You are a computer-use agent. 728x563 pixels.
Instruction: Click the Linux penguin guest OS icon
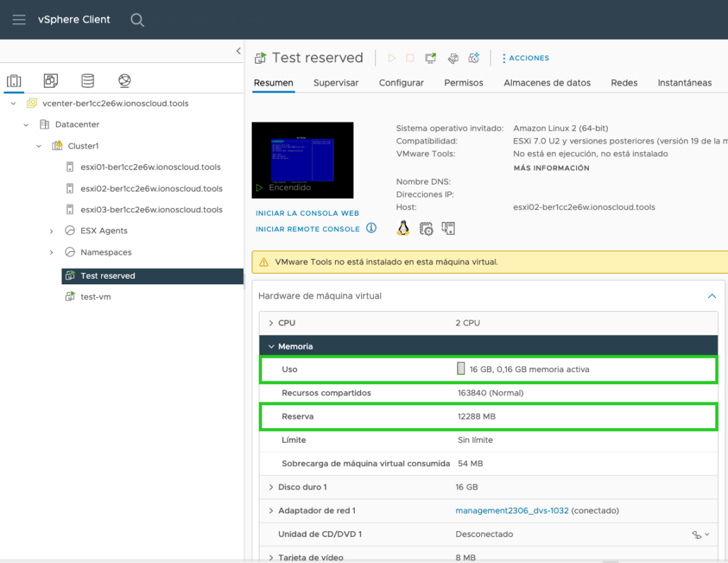click(403, 228)
